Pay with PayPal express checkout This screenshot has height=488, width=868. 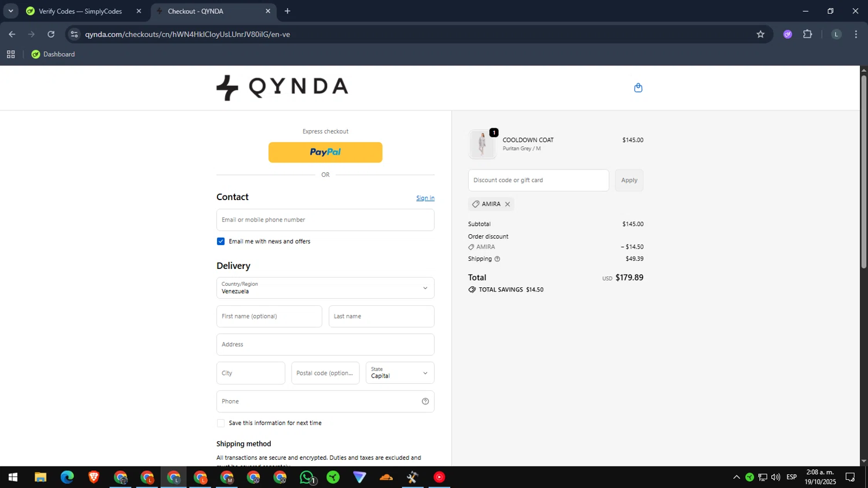point(325,152)
